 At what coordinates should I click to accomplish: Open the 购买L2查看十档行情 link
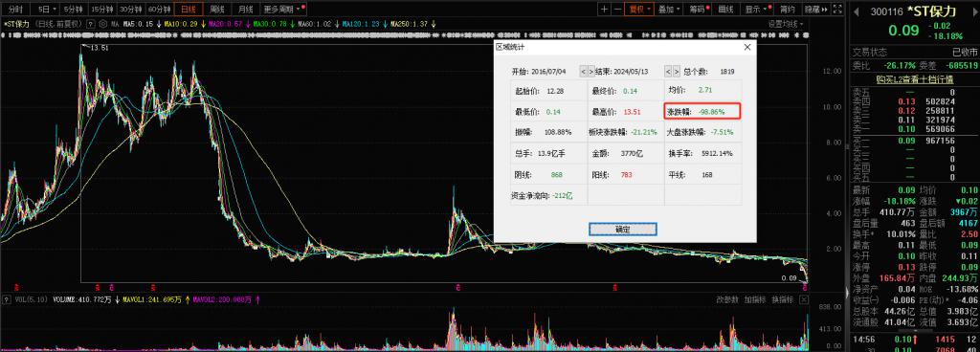click(x=914, y=79)
